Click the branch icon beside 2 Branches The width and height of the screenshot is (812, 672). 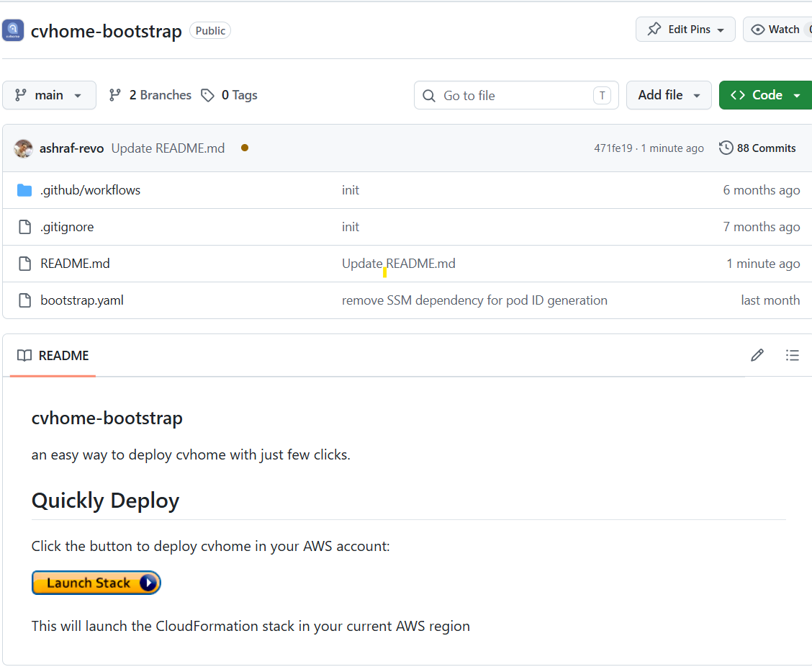pos(115,95)
